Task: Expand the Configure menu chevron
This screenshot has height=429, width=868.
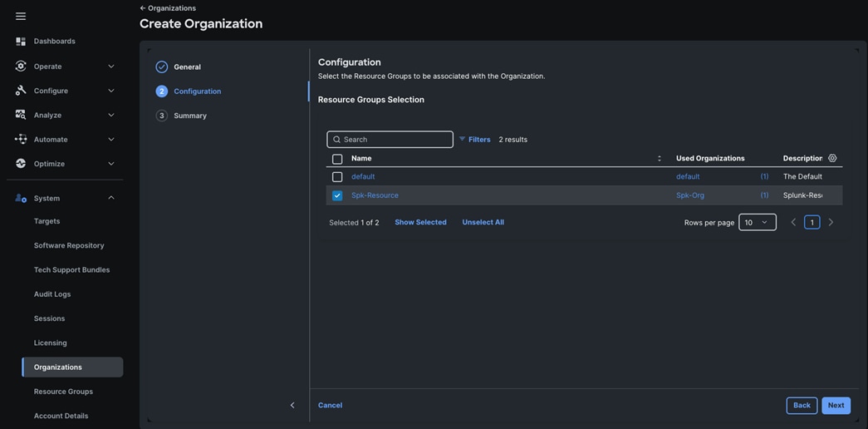Action: click(110, 91)
